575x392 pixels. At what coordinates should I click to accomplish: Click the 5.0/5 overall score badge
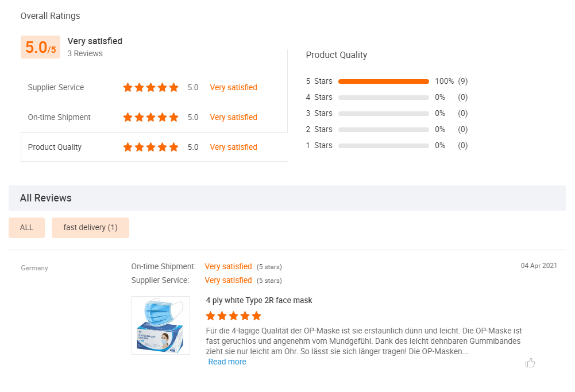point(40,48)
